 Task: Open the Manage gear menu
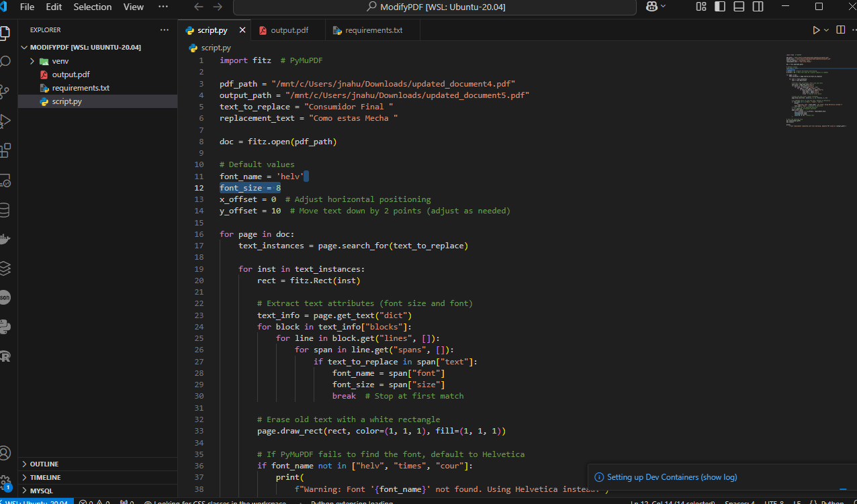coord(5,483)
